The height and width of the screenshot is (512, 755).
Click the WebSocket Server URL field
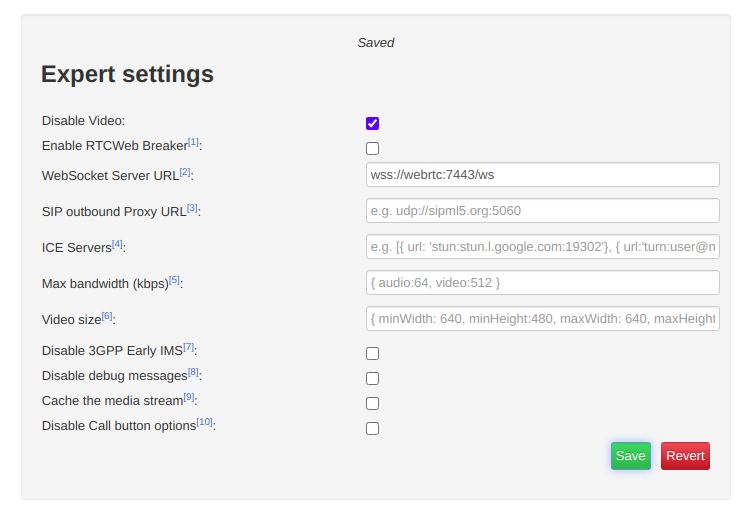click(x=543, y=174)
